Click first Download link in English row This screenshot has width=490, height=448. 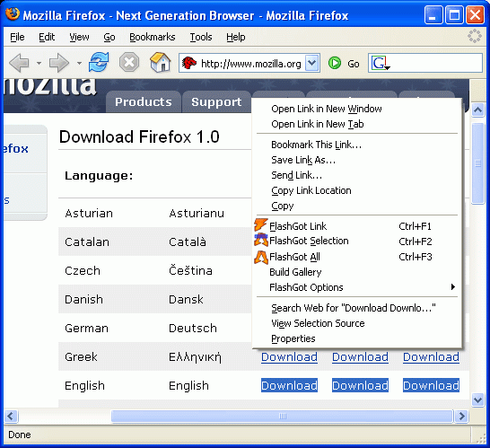coord(289,385)
